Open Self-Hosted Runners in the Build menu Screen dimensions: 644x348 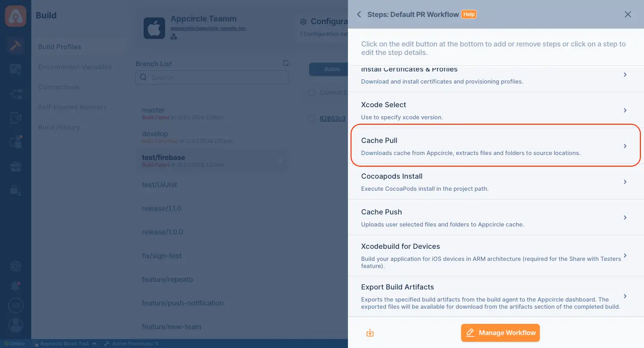[x=72, y=107]
